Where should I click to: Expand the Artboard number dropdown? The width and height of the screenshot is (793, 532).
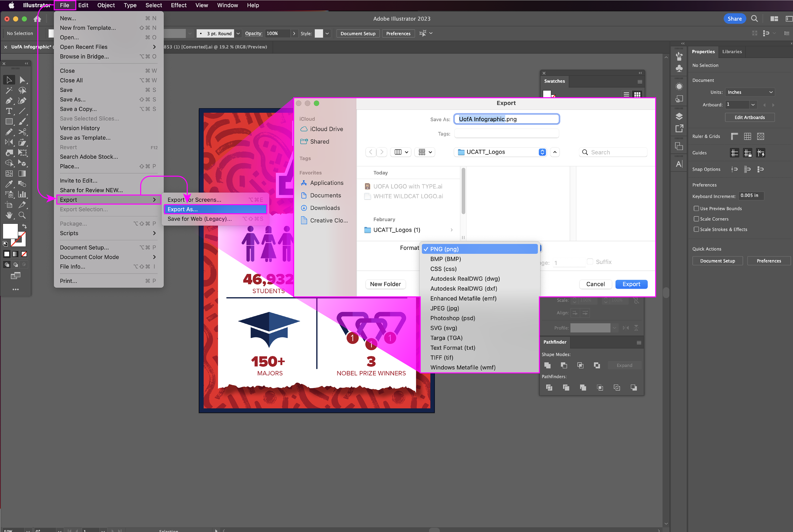point(753,104)
